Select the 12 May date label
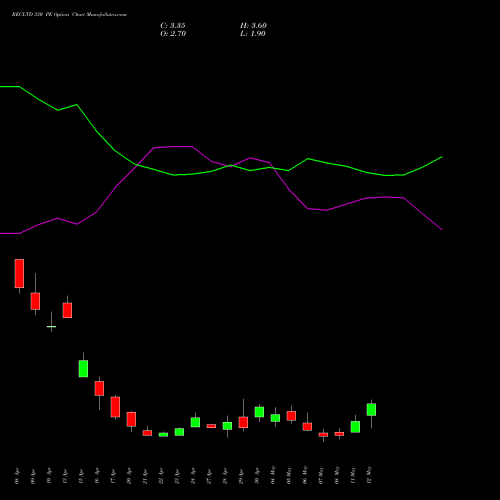500x500 pixels. 369,475
